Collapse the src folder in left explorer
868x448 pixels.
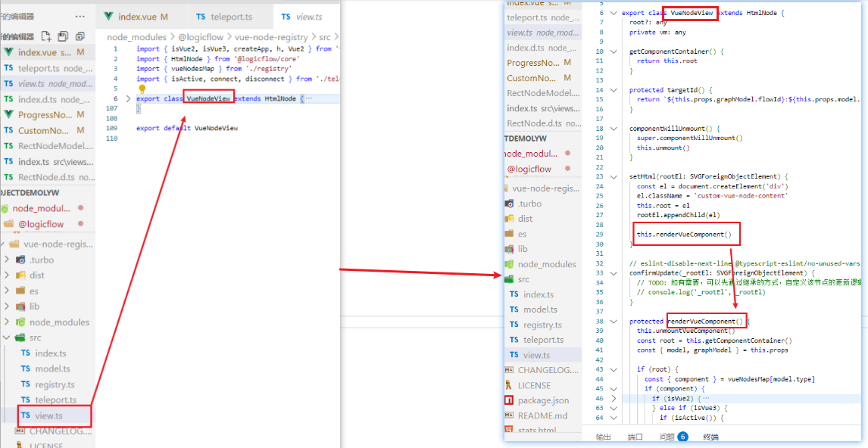(6, 338)
